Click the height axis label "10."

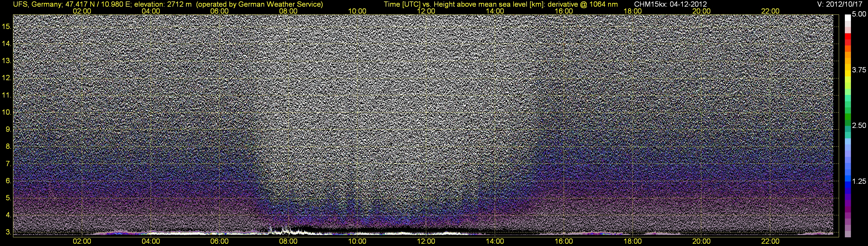pos(7,112)
